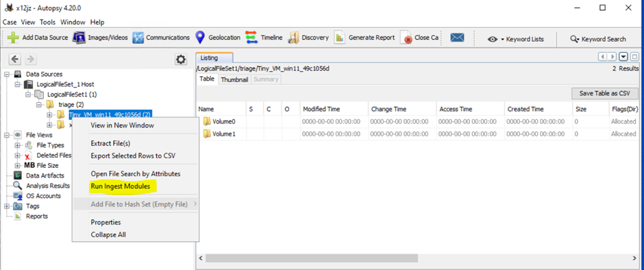
Task: Open the Help menu
Action: (x=97, y=22)
